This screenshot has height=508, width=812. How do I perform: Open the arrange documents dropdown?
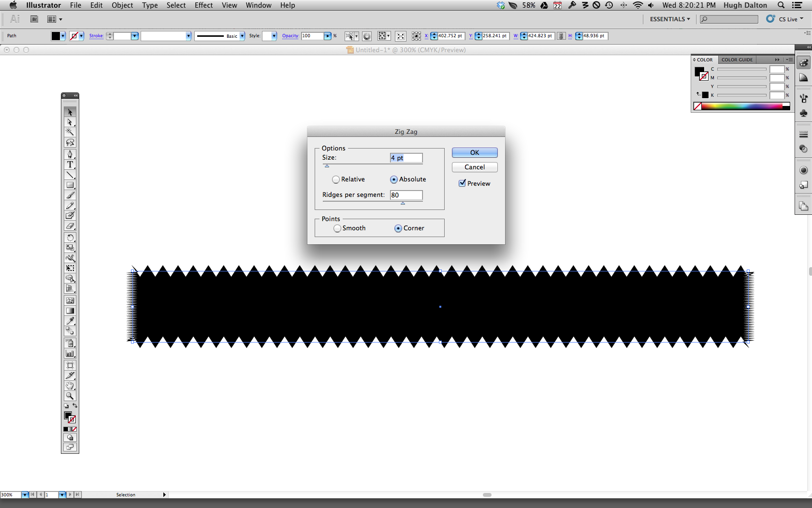pos(55,19)
